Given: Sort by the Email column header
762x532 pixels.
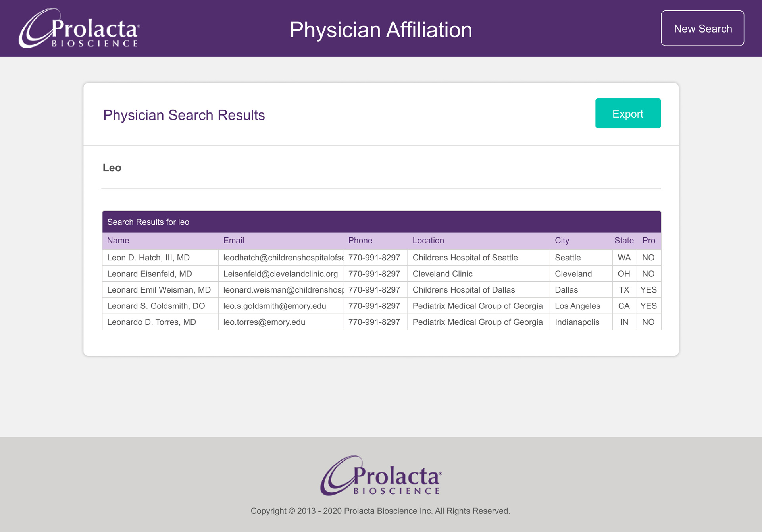Looking at the screenshot, I should 233,241.
